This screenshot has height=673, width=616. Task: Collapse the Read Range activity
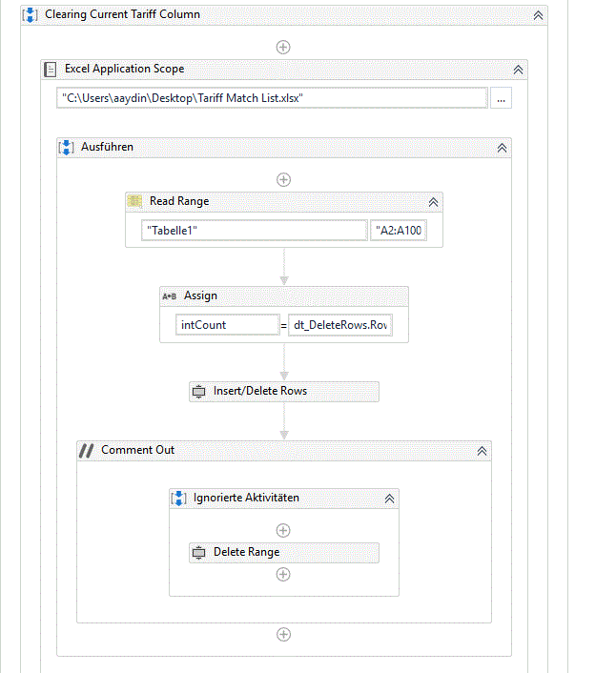(x=433, y=202)
